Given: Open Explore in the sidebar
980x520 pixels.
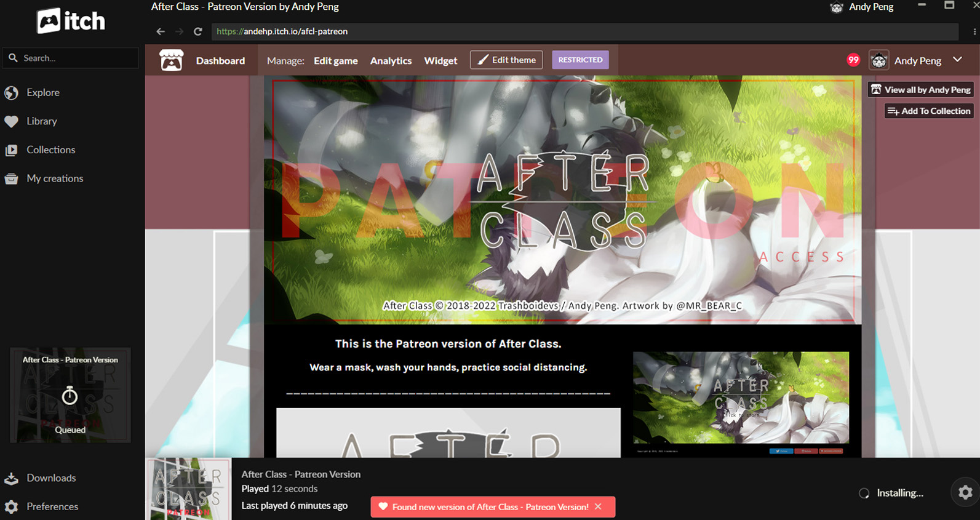Looking at the screenshot, I should (43, 92).
